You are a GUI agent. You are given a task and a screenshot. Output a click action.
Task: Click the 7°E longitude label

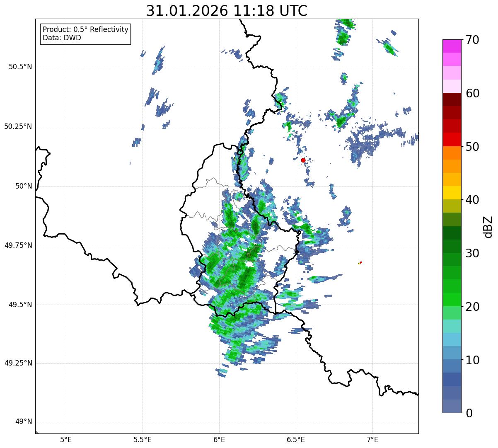[x=372, y=439]
